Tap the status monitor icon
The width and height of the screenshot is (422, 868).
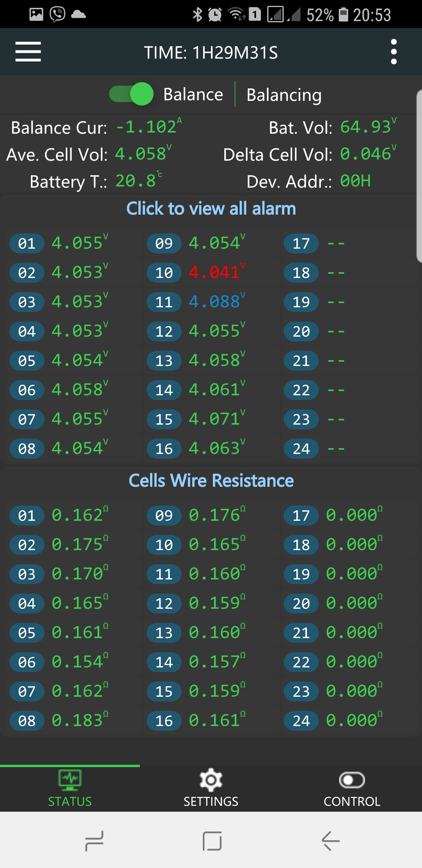70,779
